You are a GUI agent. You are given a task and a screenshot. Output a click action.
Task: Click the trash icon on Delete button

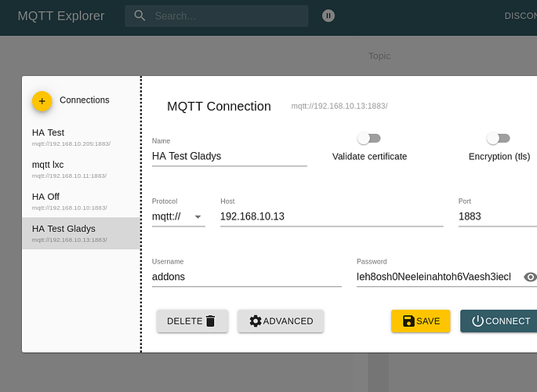[210, 321]
